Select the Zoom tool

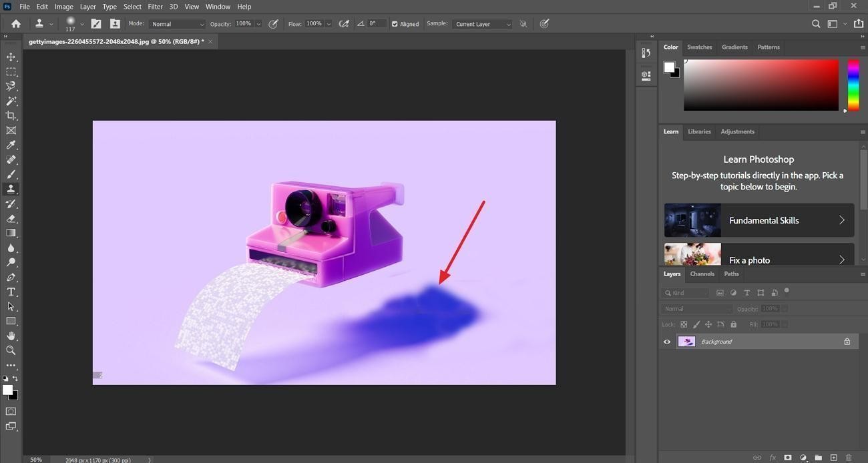pyautogui.click(x=11, y=350)
